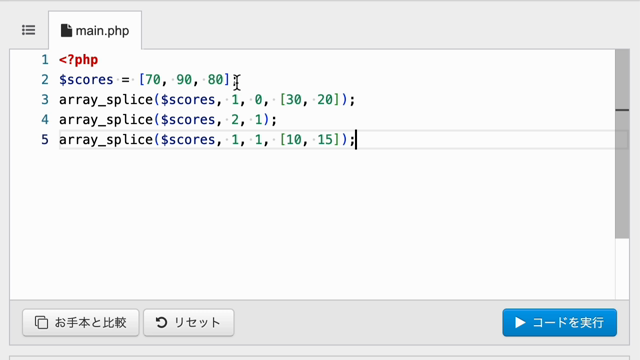The image size is (640, 360).
Task: Click the play icon in コードを実行
Action: [x=520, y=322]
